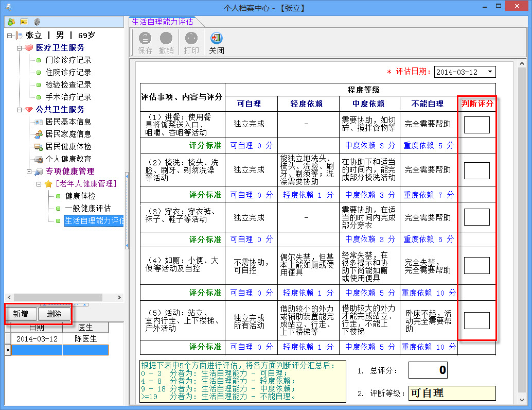Collapse the 公共卫生服务 tree branch
The width and height of the screenshot is (532, 410).
click(20, 110)
